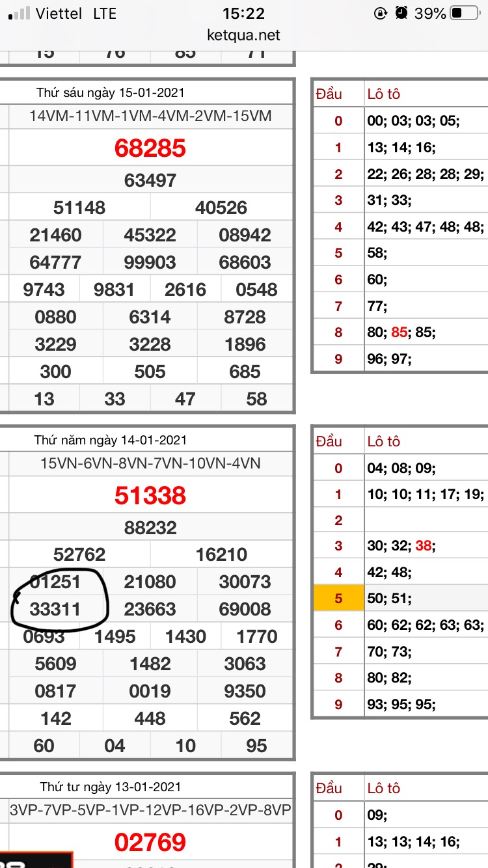
Task: Tap the 39% battery percentage
Action: coord(430,13)
